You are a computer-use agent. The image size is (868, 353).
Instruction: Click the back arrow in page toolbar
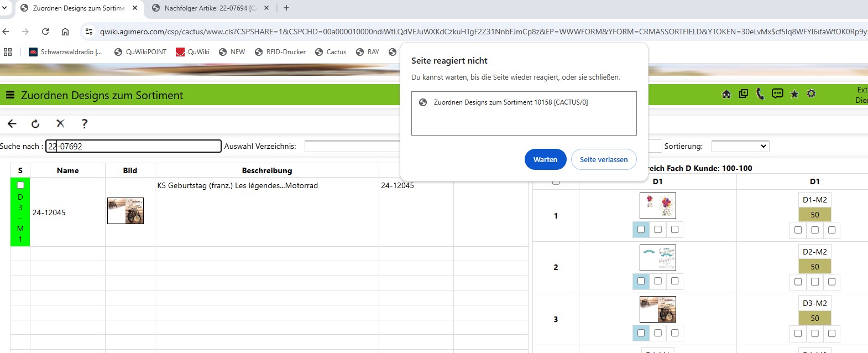[12, 123]
